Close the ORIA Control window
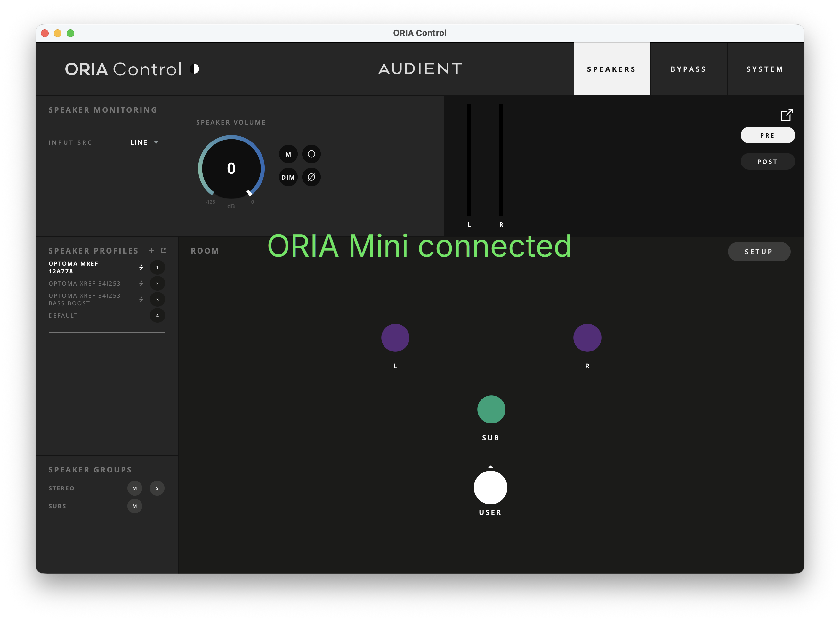The height and width of the screenshot is (621, 840). point(45,33)
